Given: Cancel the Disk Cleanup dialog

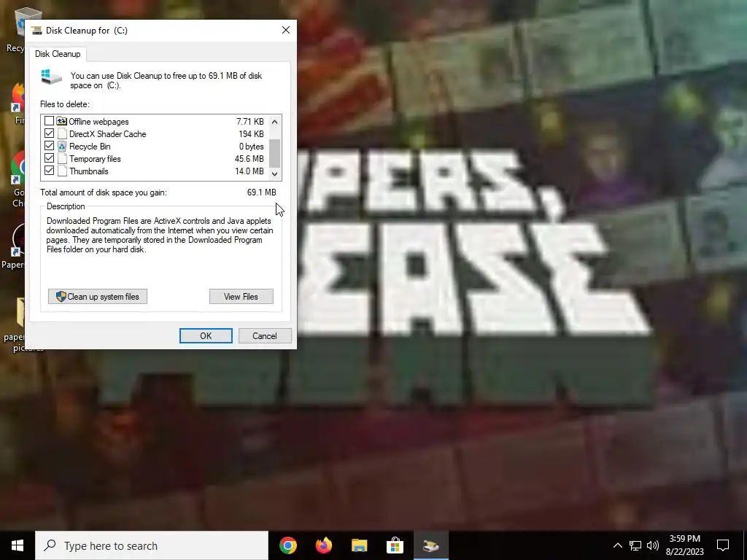Looking at the screenshot, I should 265,335.
